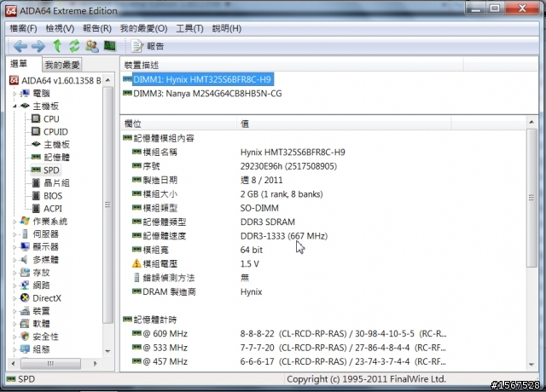Click the green monitor chart toolbar icon

click(110, 46)
